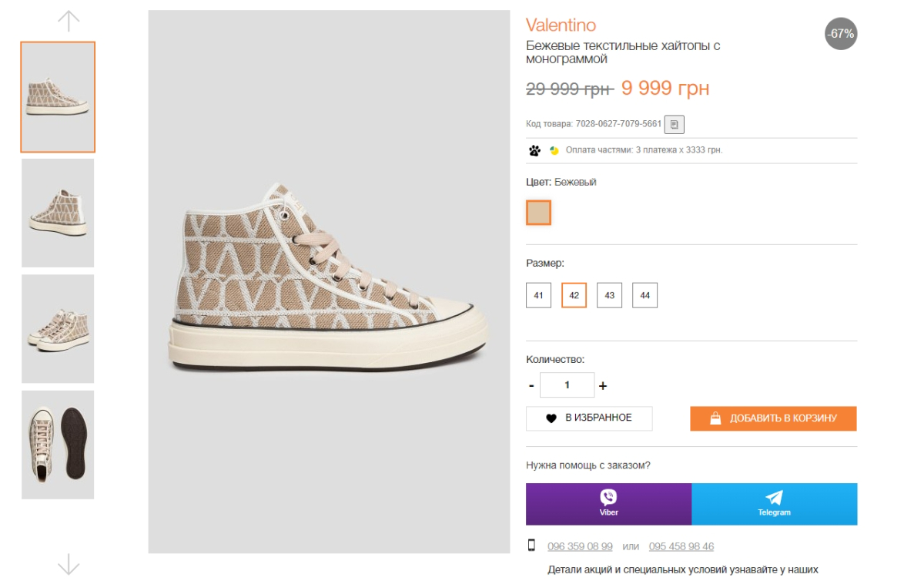Click the black paw payment icon
The height and width of the screenshot is (581, 924).
pyautogui.click(x=534, y=150)
